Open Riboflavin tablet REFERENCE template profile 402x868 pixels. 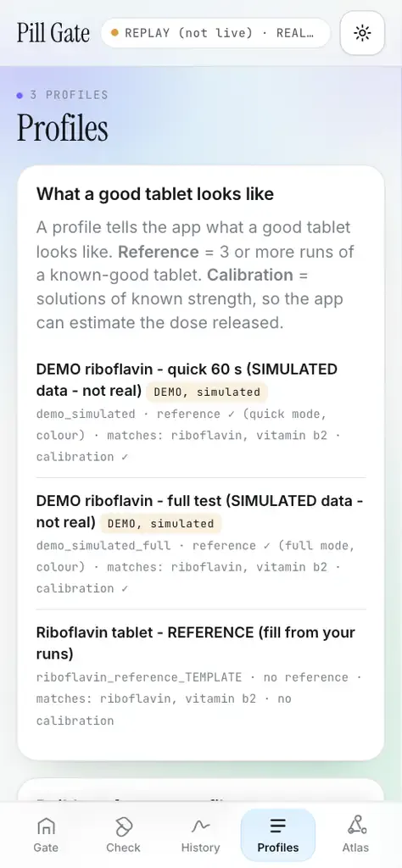tap(200, 676)
